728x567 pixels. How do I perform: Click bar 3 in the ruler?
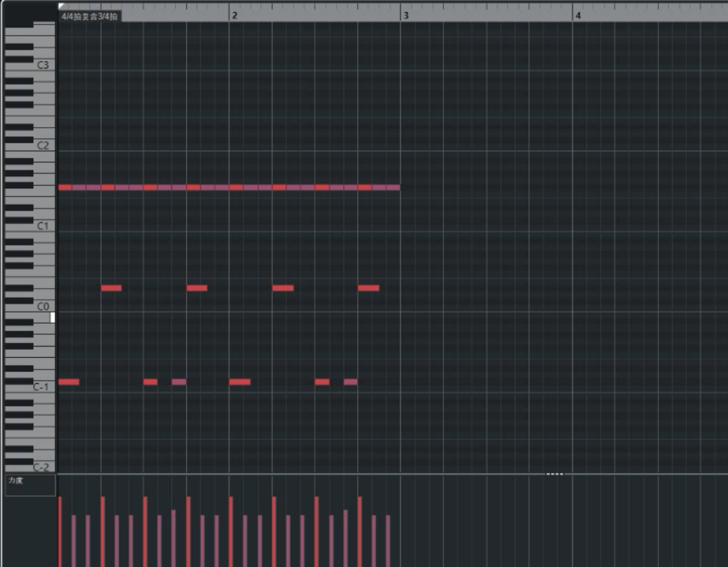[405, 15]
